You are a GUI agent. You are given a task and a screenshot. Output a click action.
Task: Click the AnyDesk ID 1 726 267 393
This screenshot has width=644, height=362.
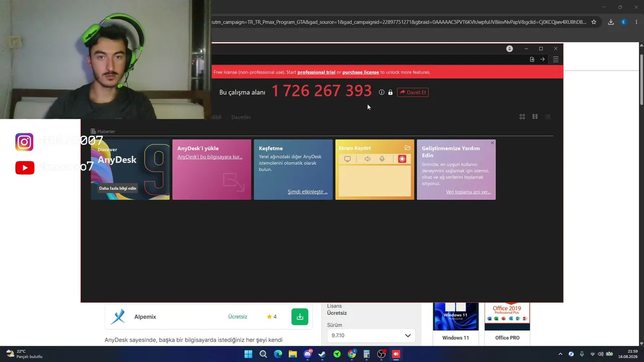pos(321,91)
